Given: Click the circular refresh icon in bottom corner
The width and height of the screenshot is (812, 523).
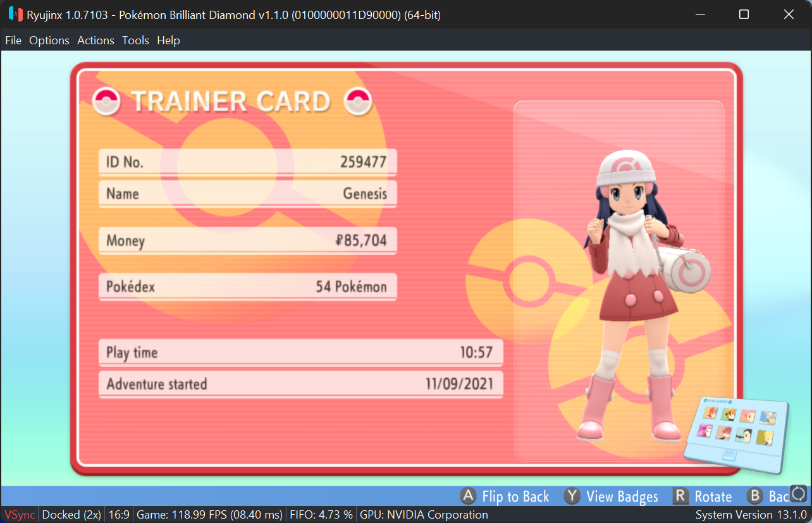Looking at the screenshot, I should 799,493.
